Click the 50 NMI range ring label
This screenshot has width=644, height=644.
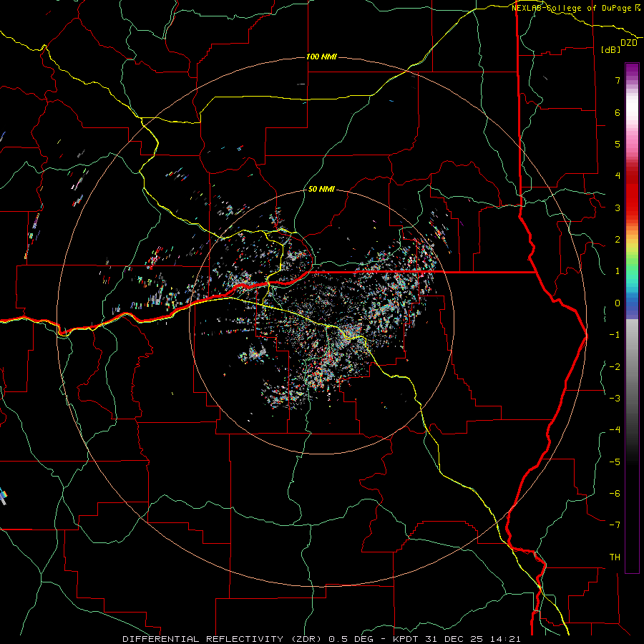pos(321,189)
